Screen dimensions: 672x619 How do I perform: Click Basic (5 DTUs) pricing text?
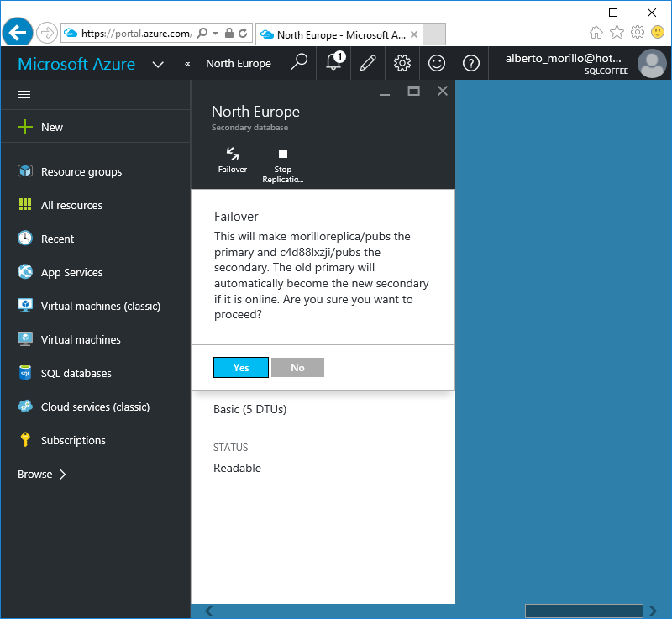[x=249, y=409]
